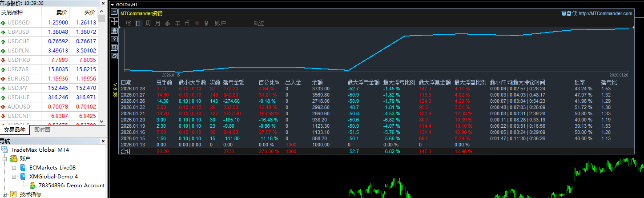Click the red down arrow beside EURUSD
This screenshot has height=198, width=644.
pyautogui.click(x=4, y=79)
